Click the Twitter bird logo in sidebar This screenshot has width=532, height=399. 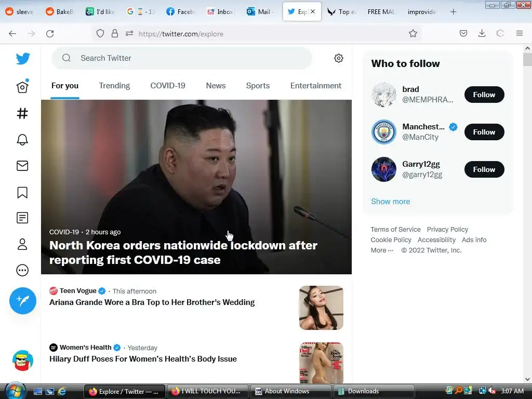[x=23, y=58]
